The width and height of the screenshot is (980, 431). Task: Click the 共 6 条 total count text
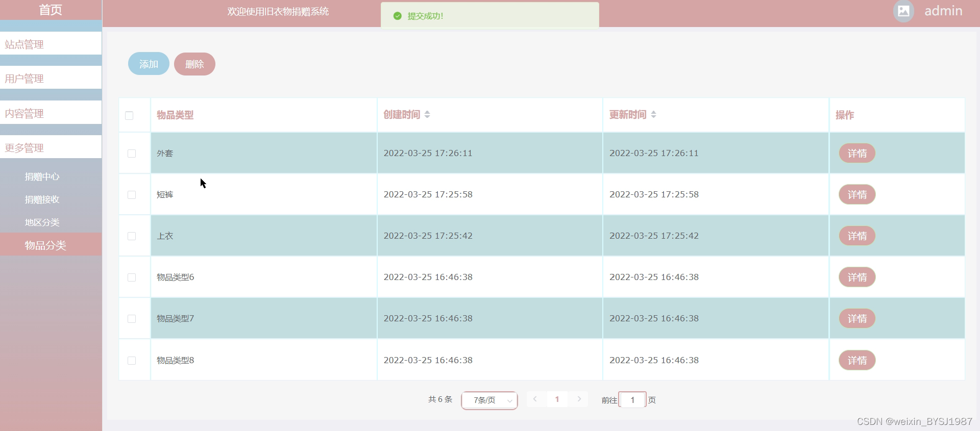[x=440, y=399]
